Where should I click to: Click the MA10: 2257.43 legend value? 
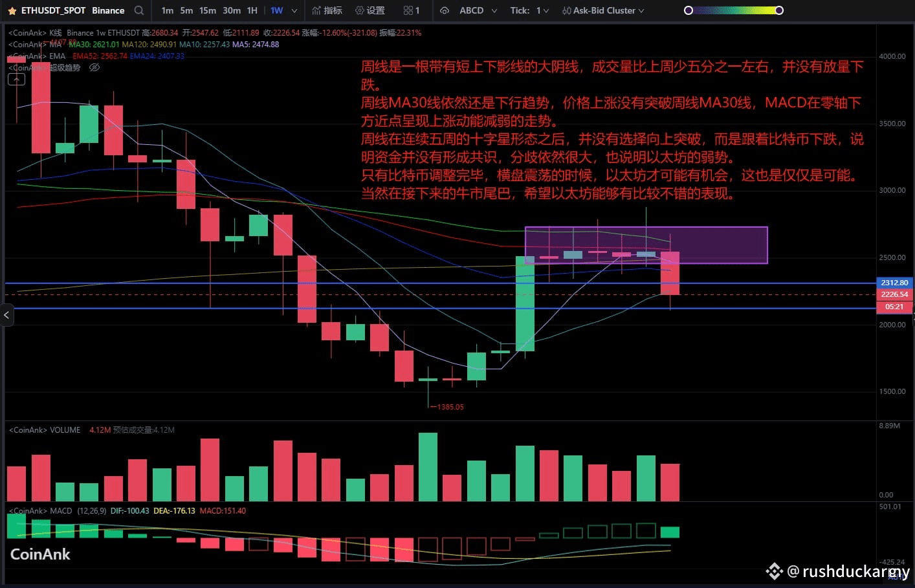pyautogui.click(x=204, y=45)
